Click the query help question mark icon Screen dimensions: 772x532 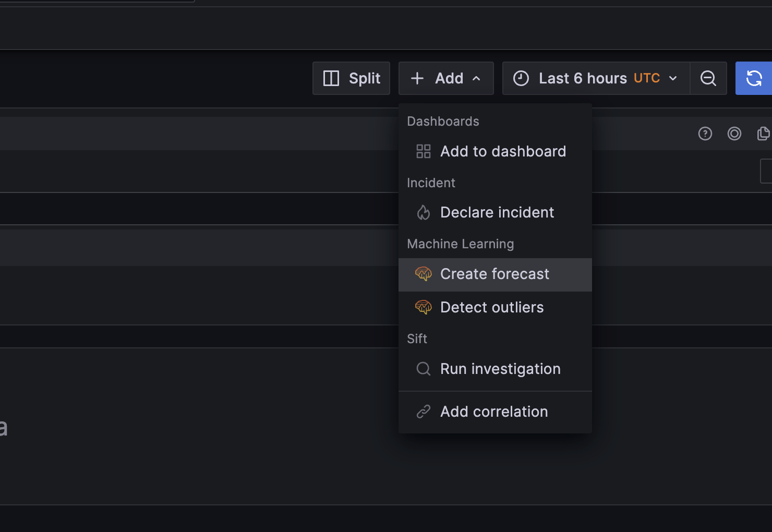click(x=705, y=134)
